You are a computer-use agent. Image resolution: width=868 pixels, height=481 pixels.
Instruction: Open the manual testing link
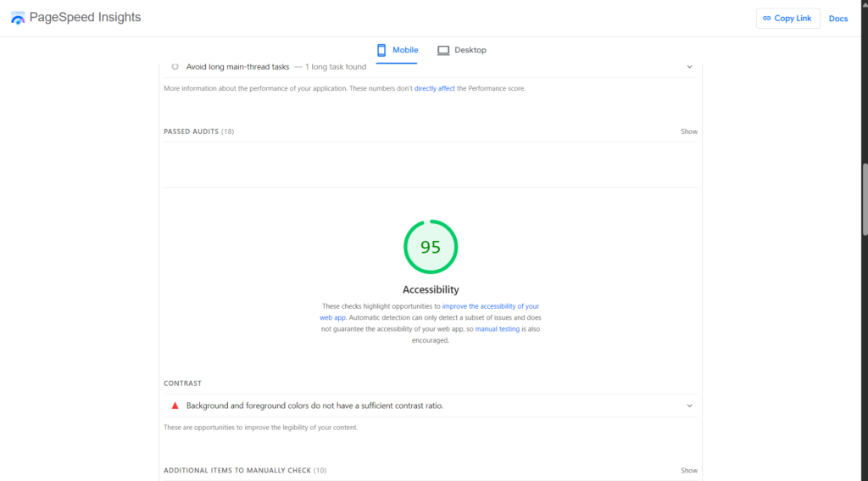[497, 328]
